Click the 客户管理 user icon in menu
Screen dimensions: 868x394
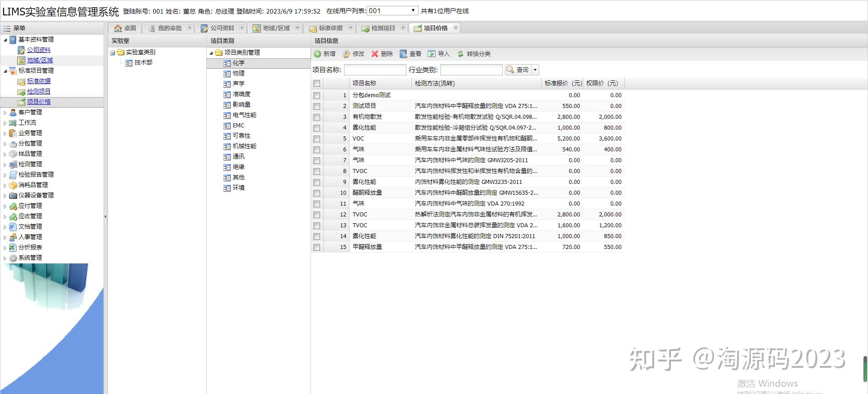click(x=13, y=112)
